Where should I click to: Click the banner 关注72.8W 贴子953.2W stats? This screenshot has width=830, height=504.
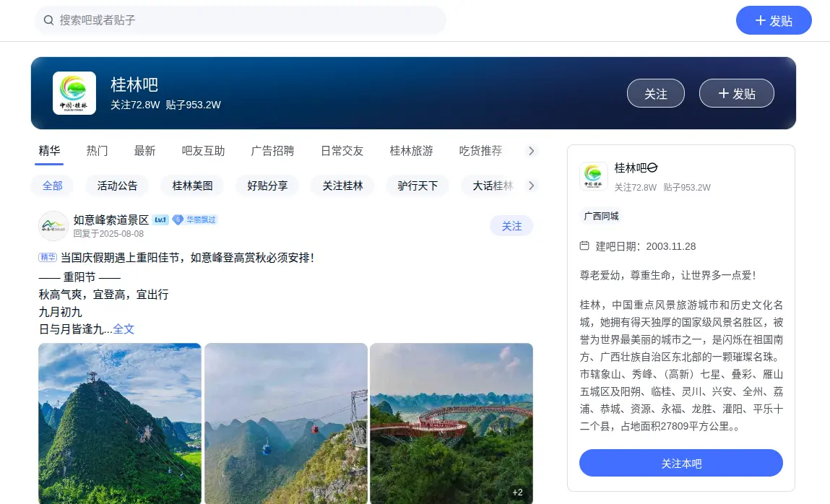[165, 105]
